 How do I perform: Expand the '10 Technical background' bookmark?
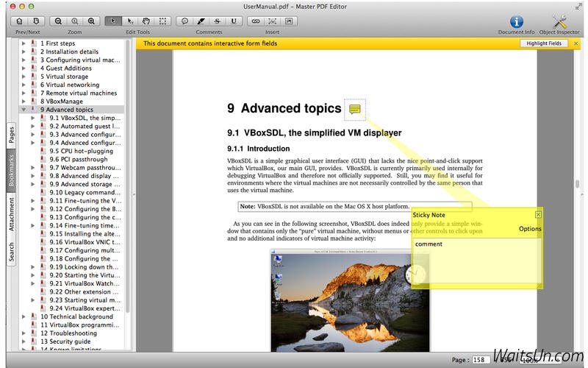pyautogui.click(x=24, y=316)
